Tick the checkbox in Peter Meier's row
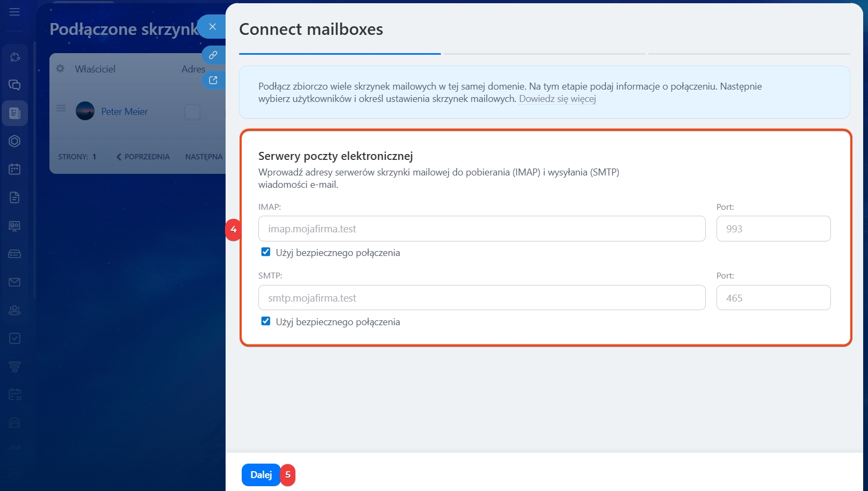 (x=192, y=112)
